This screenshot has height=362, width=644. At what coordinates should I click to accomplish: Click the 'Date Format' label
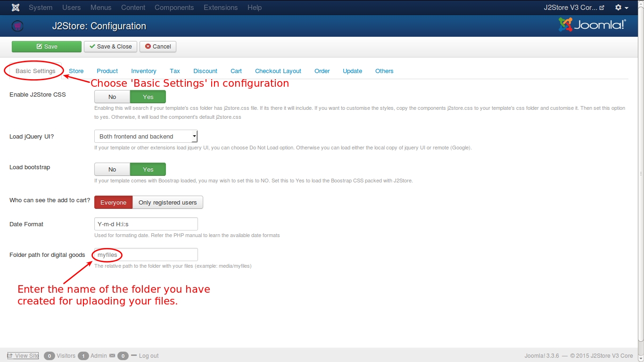tap(26, 224)
